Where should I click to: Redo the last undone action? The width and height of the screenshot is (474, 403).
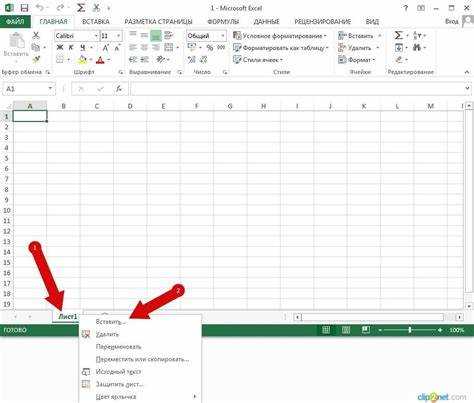[60, 8]
